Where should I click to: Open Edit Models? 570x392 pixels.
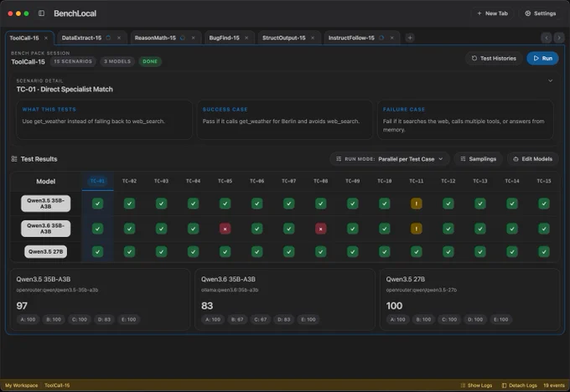(x=532, y=159)
